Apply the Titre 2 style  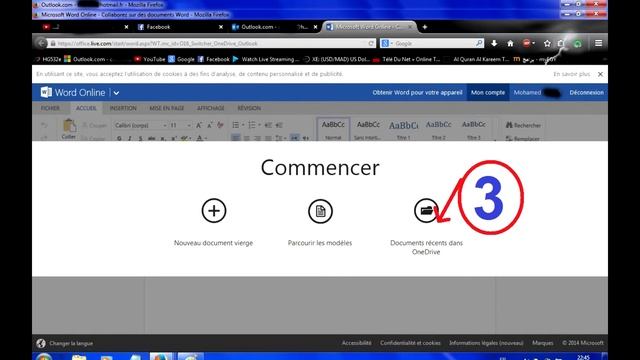tap(438, 130)
